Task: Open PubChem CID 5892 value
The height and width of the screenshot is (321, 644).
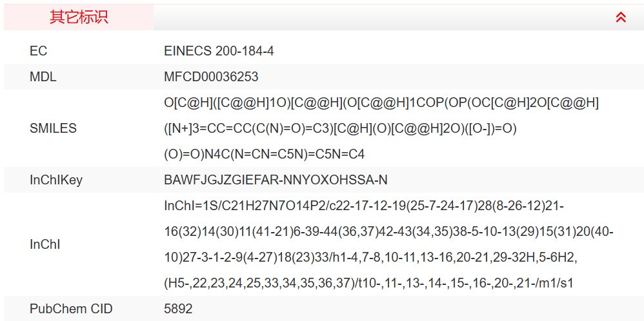Action: tap(178, 309)
